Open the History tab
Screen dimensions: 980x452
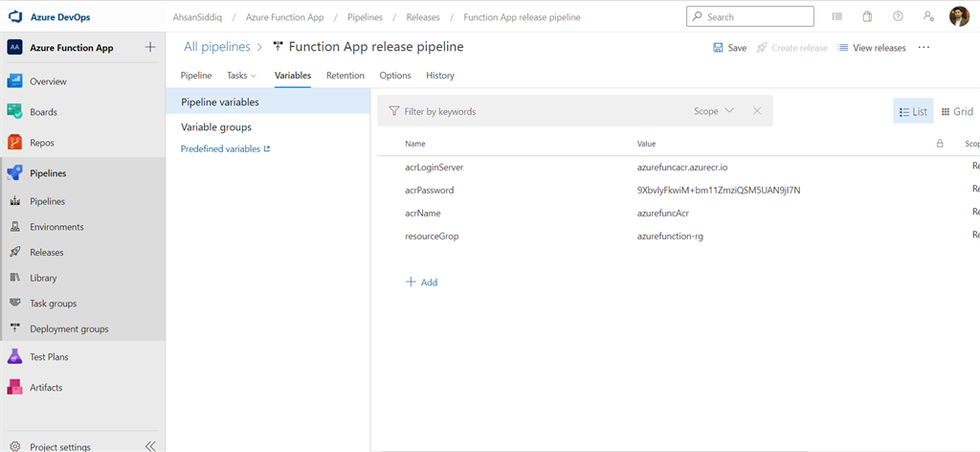pyautogui.click(x=440, y=75)
